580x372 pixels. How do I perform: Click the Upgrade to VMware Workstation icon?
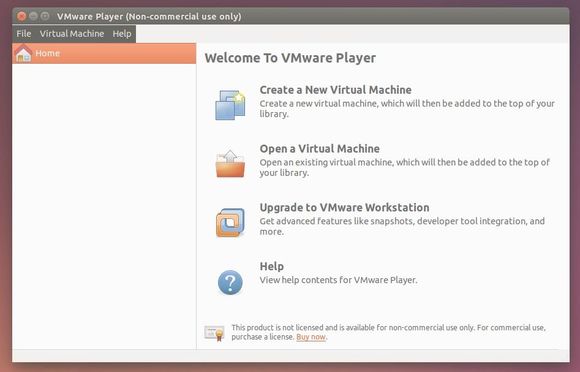click(230, 222)
